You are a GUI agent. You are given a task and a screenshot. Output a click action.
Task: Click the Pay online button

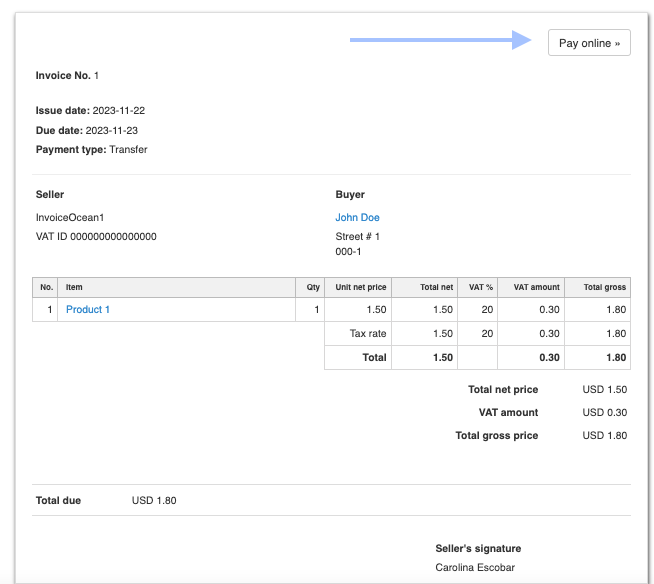pyautogui.click(x=589, y=43)
